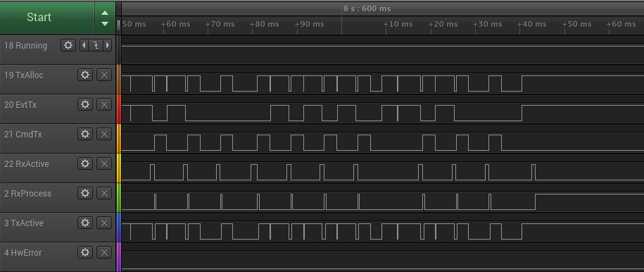The image size is (644, 272).
Task: Open settings gear for 20 EvtTx channel
Action: pyautogui.click(x=85, y=104)
